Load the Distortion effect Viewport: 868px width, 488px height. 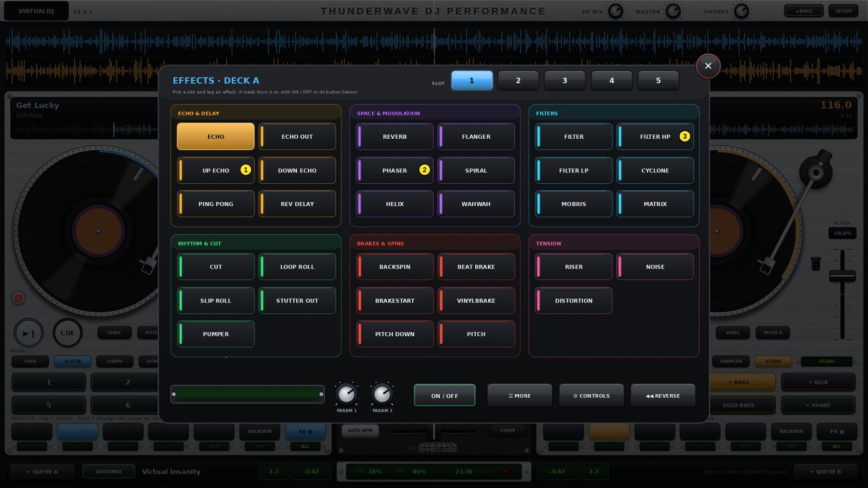(x=574, y=300)
